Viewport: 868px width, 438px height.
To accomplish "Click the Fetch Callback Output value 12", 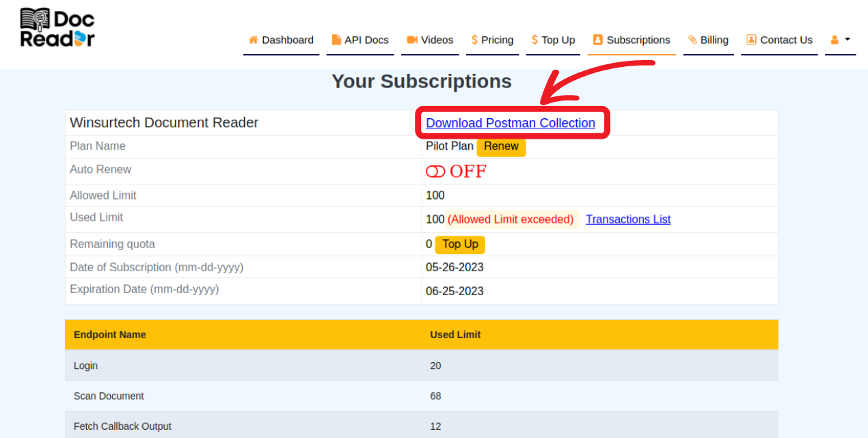I will (435, 426).
